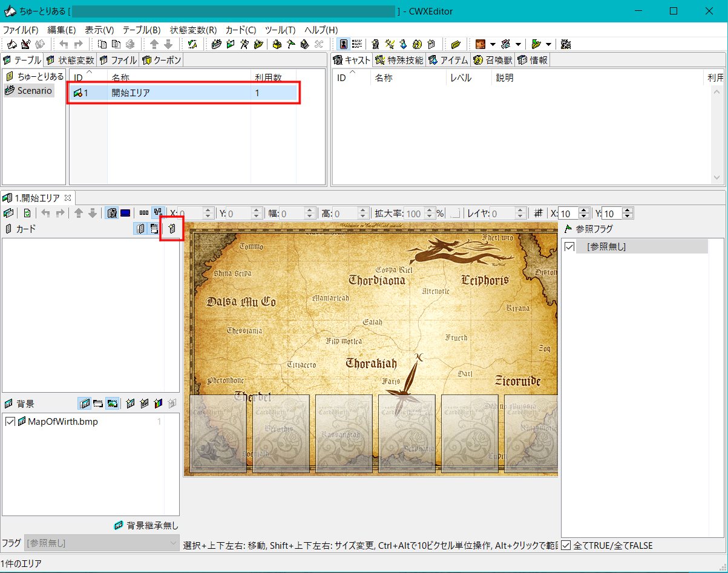The height and width of the screenshot is (573, 728).
Task: Select the Scenario tree item
Action: [x=29, y=90]
